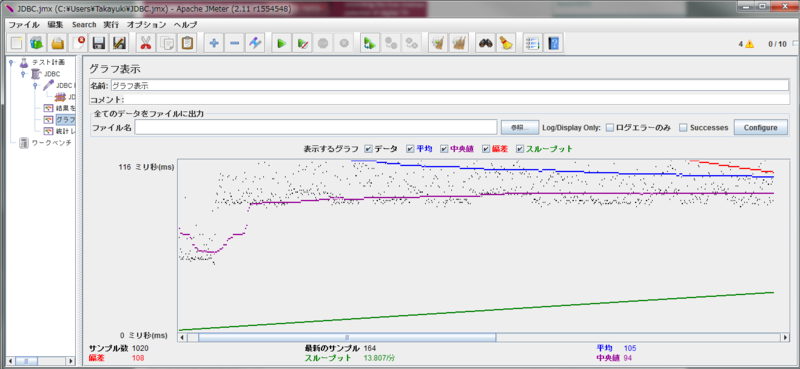Screen dimensions: 800x369
Task: Click the 参照... browse button
Action: pos(520,127)
